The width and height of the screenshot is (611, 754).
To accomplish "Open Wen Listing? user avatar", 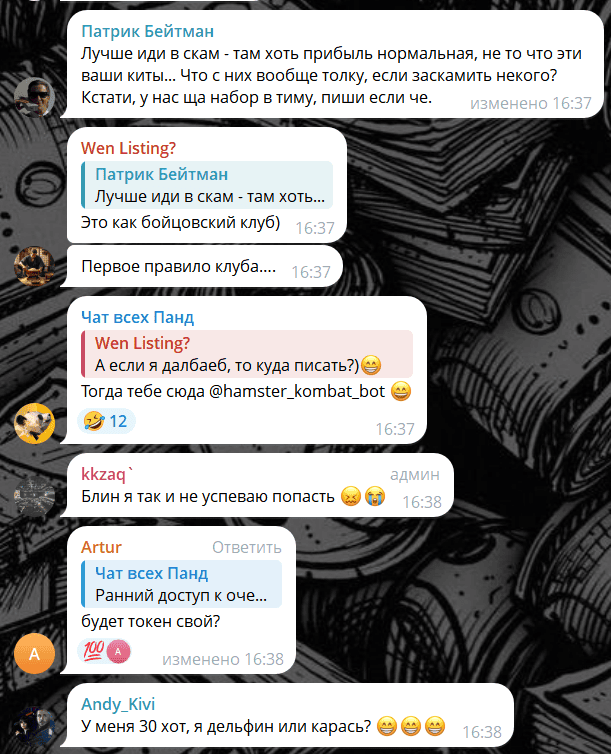I will pos(34,266).
